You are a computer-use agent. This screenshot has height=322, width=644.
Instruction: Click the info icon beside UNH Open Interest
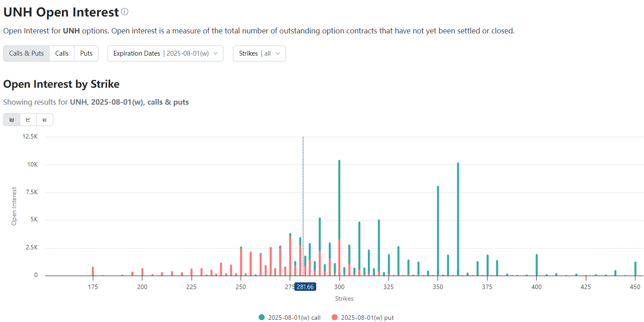click(x=125, y=12)
